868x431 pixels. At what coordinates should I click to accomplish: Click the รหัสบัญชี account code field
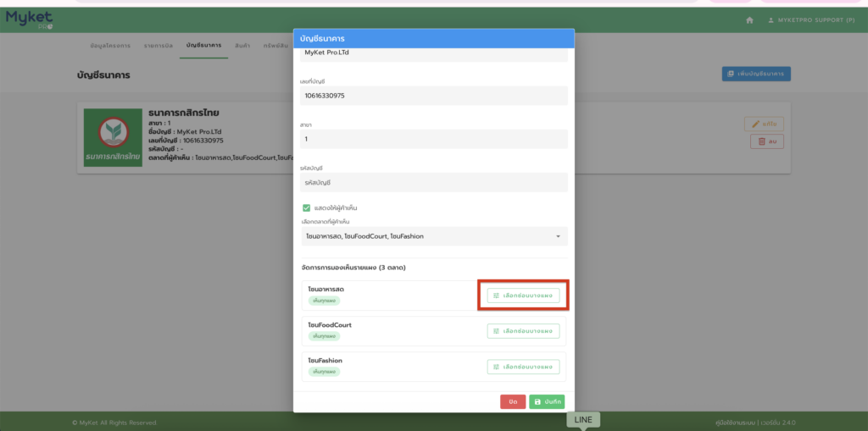[x=434, y=182]
